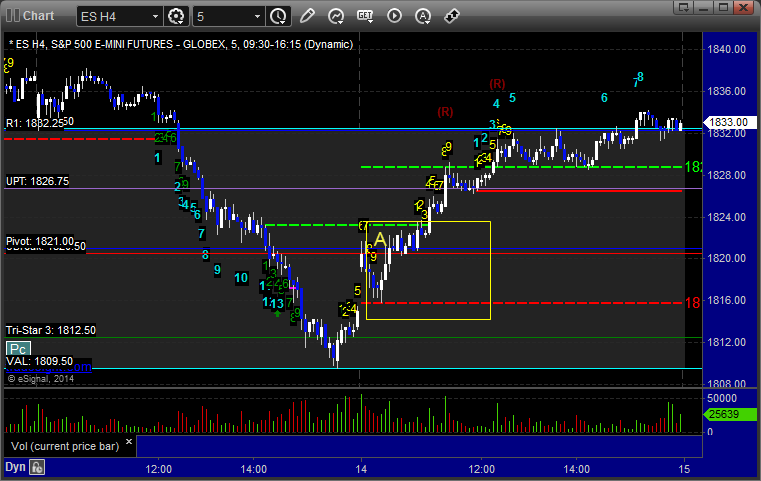The height and width of the screenshot is (481, 761).
Task: Select the Vol (current price bar) tab
Action: pos(70,446)
